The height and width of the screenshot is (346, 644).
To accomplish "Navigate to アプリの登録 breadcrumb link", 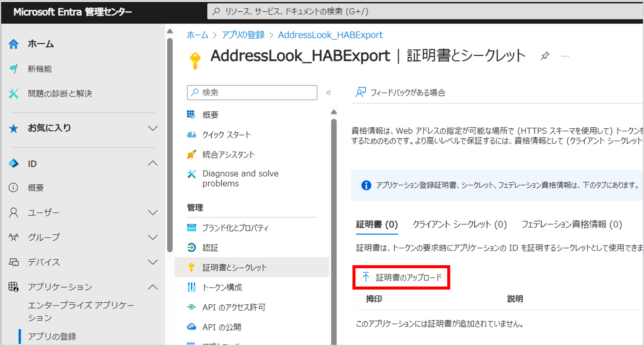I will (243, 35).
